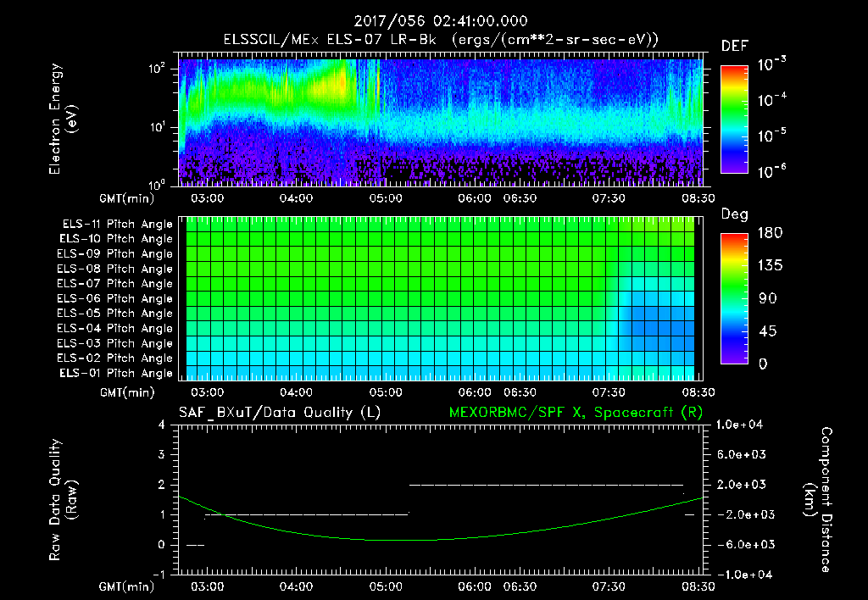Click the 4 tick on data quality axis
Image resolution: width=868 pixels, height=600 pixels.
162,425
